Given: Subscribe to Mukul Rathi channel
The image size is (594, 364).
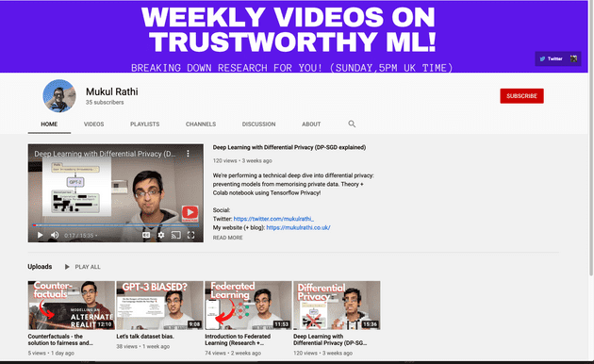Looking at the screenshot, I should coord(521,96).
